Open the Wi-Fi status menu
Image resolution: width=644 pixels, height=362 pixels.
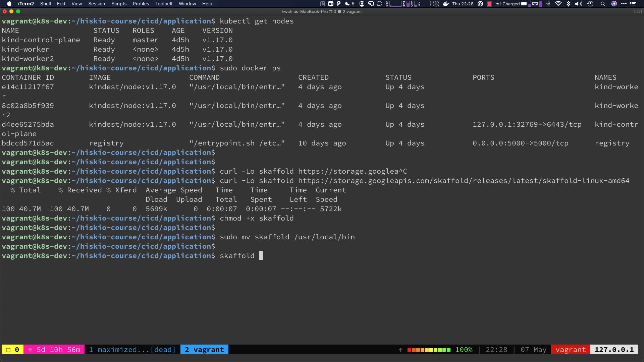[x=558, y=4]
